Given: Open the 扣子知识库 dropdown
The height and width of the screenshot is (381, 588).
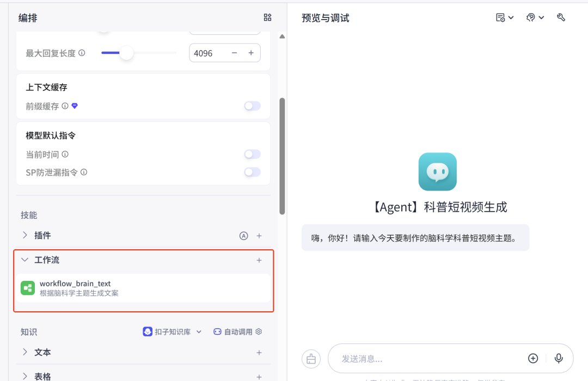Looking at the screenshot, I should click(173, 331).
